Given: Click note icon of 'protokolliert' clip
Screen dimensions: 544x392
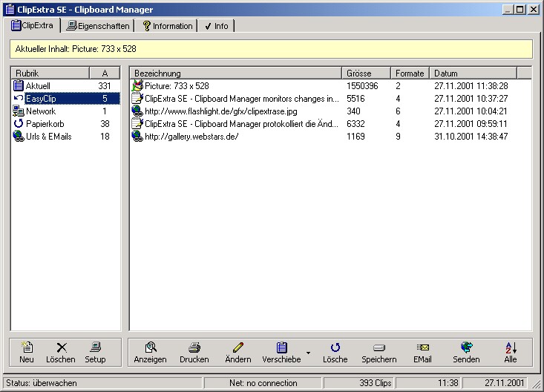Looking at the screenshot, I should pyautogui.click(x=137, y=123).
